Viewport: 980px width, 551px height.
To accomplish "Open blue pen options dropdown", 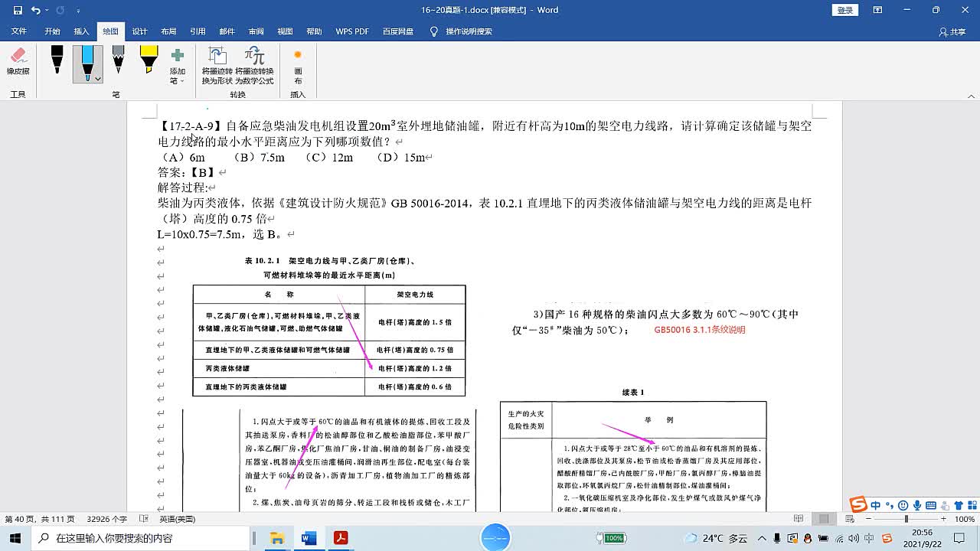I will coord(98,78).
